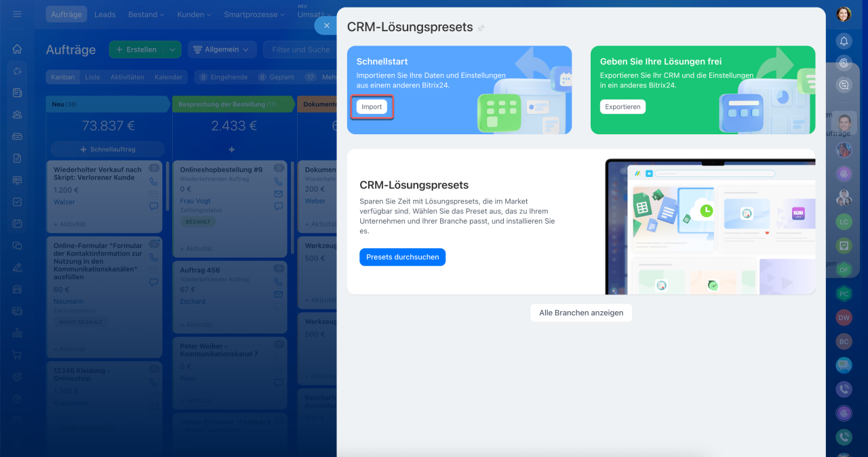This screenshot has height=457, width=868.
Task: Open the calendar icon in left sidebar
Action: (x=17, y=224)
